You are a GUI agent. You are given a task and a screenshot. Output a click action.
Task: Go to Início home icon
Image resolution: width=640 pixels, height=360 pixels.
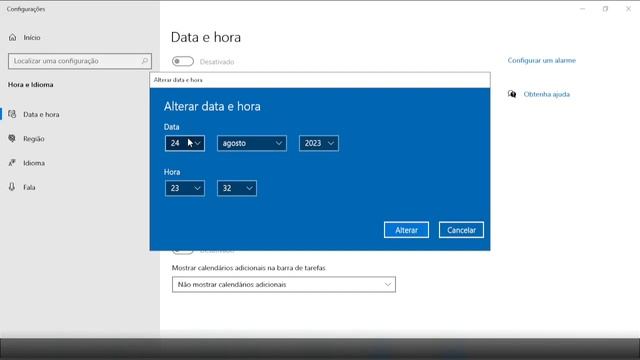point(13,38)
